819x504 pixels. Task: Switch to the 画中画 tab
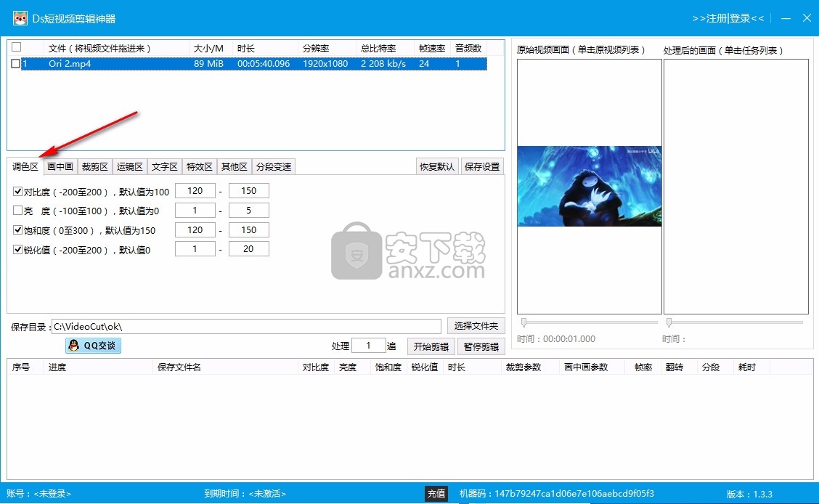tap(60, 166)
